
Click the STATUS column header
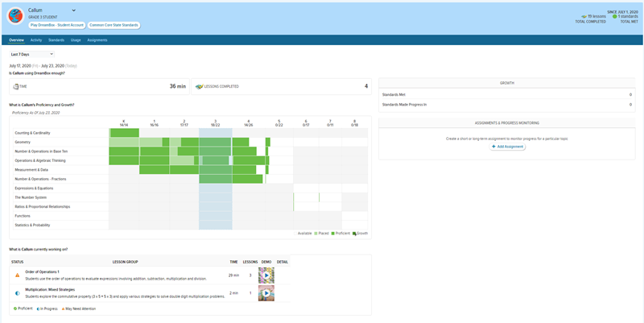click(17, 262)
